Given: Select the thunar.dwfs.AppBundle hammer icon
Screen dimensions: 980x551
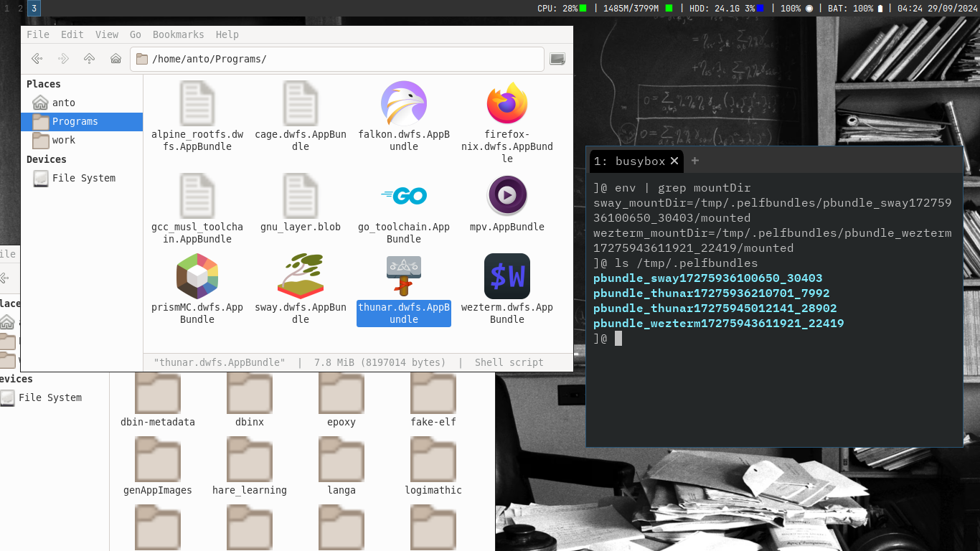Looking at the screenshot, I should coord(404,275).
